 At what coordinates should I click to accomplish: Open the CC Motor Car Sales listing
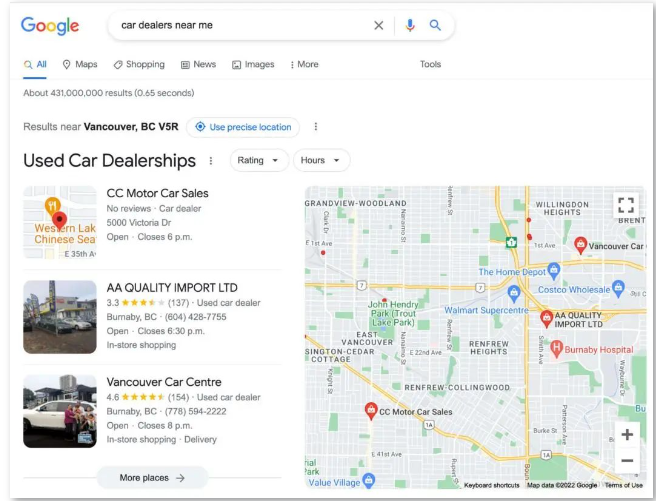point(157,193)
